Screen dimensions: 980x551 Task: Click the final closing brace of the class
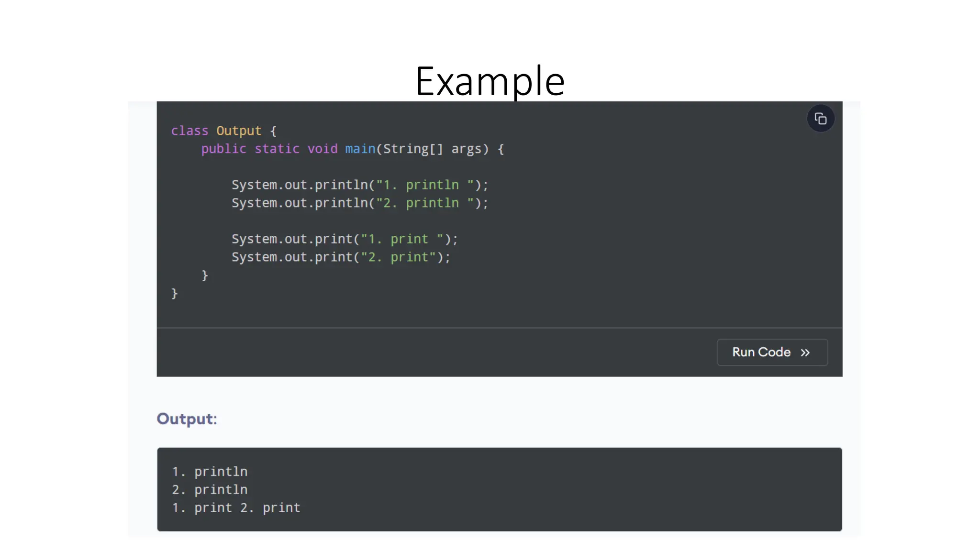[x=175, y=293]
